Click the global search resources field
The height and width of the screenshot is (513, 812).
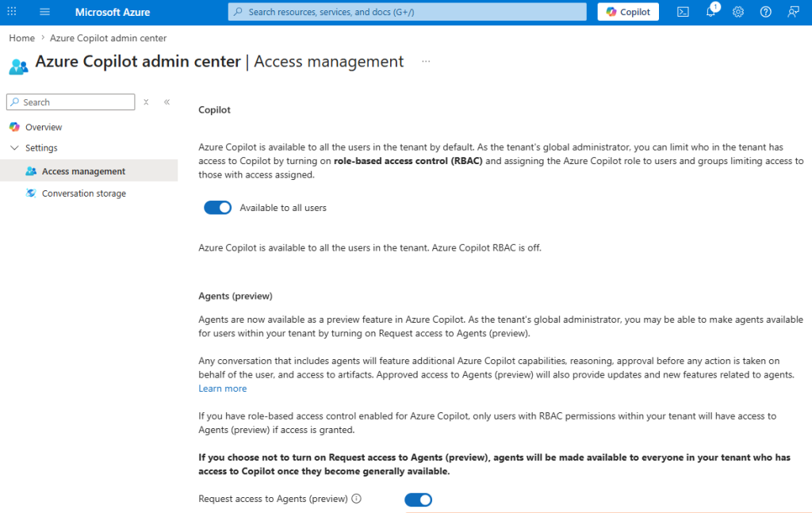pos(408,12)
